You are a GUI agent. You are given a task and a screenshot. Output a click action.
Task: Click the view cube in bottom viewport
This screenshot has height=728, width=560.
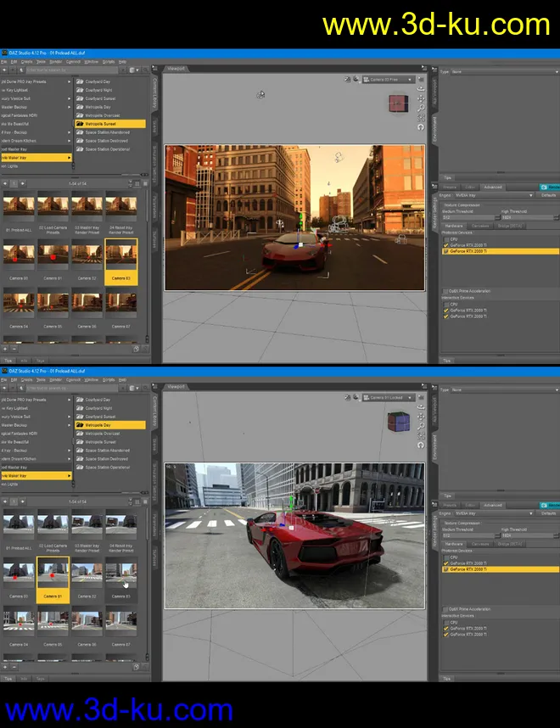[397, 422]
